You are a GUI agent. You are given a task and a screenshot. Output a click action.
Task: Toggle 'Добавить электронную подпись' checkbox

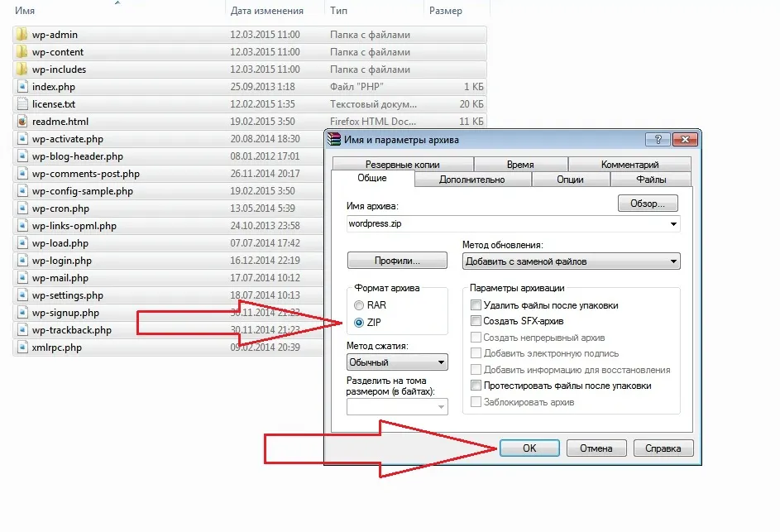[476, 353]
